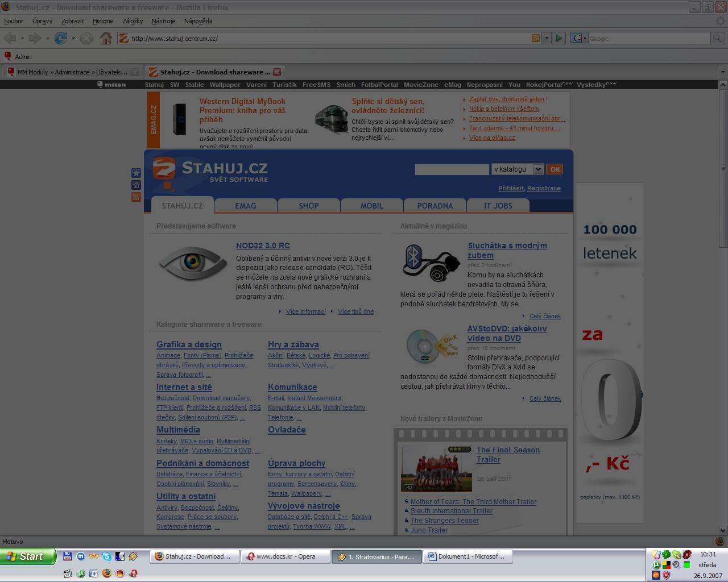The width and height of the screenshot is (728, 582).
Task: Select the SHOP site tab
Action: point(309,206)
